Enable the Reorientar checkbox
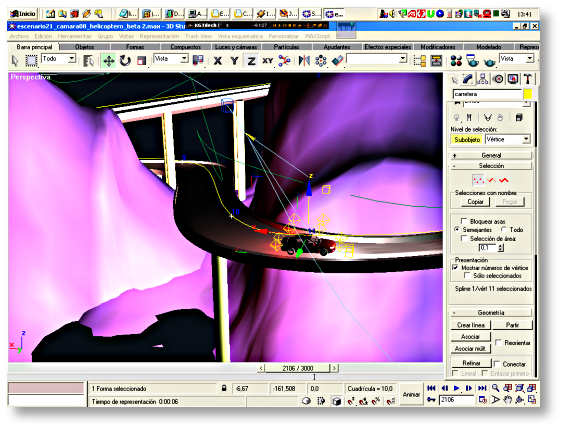This screenshot has height=430, width=563. [498, 342]
